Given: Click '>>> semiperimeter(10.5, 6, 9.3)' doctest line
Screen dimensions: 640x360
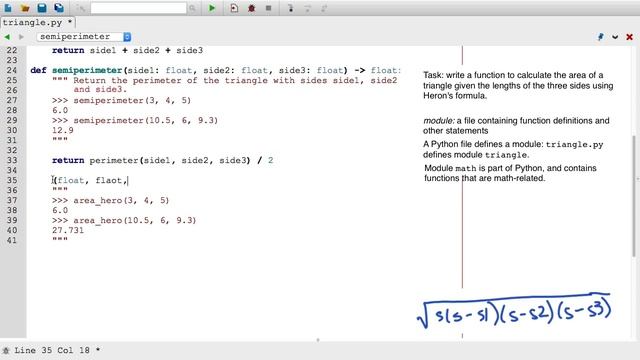Looking at the screenshot, I should coord(135,120).
